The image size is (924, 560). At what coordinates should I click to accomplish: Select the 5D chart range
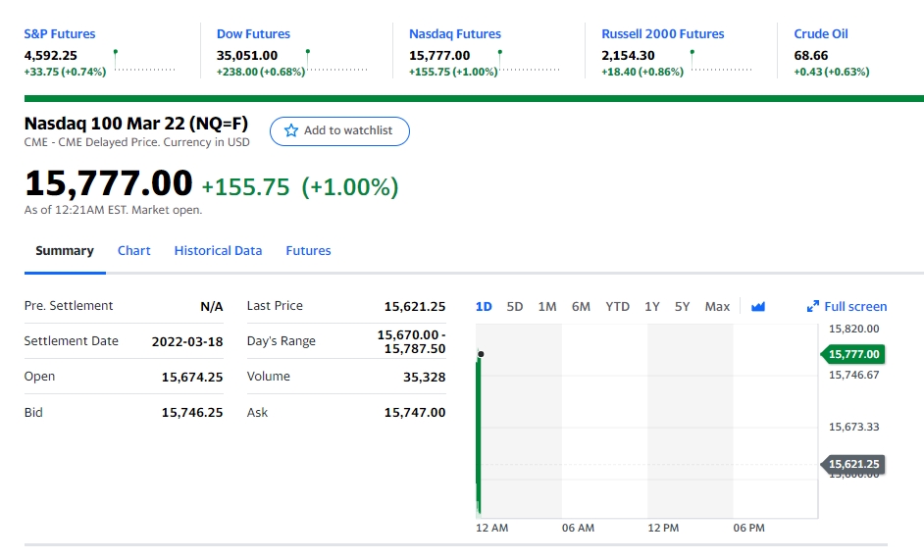[x=515, y=307]
